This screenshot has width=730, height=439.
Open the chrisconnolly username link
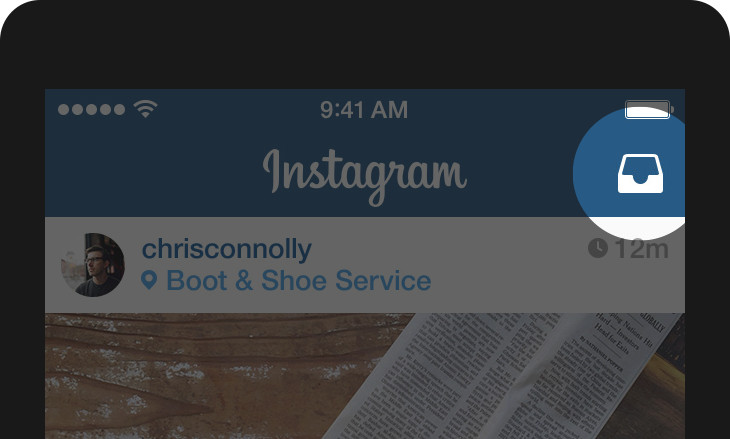(227, 249)
